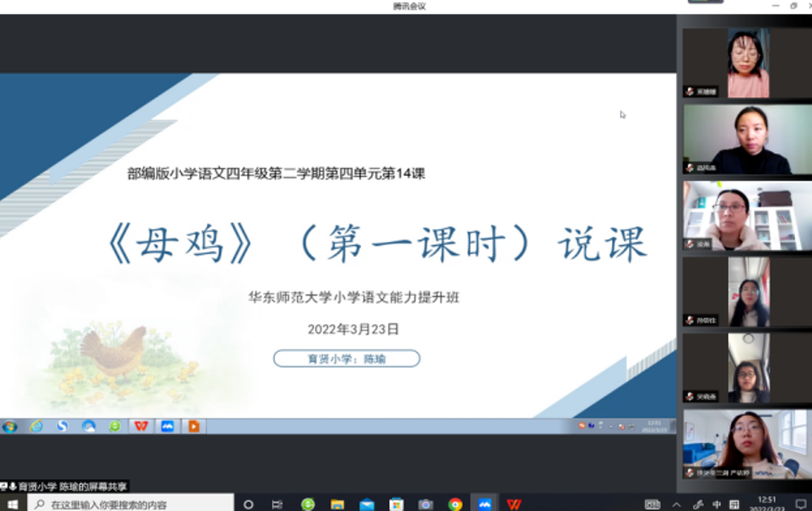Viewport: 812px width, 511px height.
Task: Click the Windows Start button on the taskbar
Action: pyautogui.click(x=12, y=504)
